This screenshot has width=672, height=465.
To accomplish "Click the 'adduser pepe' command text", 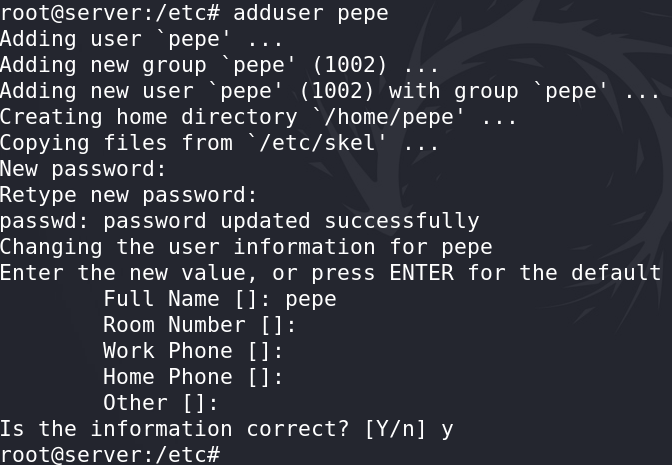I will [311, 13].
